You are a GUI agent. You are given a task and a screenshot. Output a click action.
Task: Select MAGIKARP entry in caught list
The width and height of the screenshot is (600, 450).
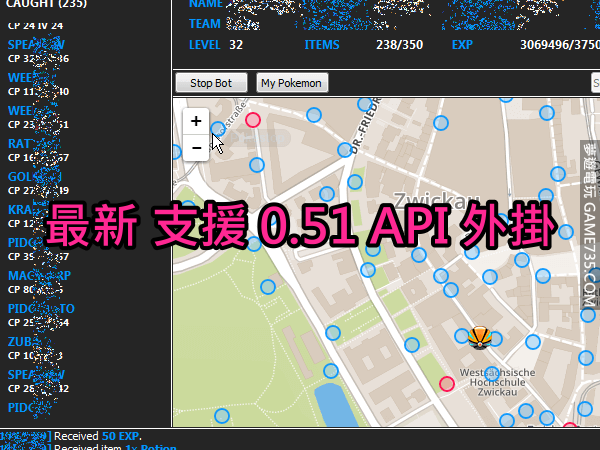coord(39,282)
